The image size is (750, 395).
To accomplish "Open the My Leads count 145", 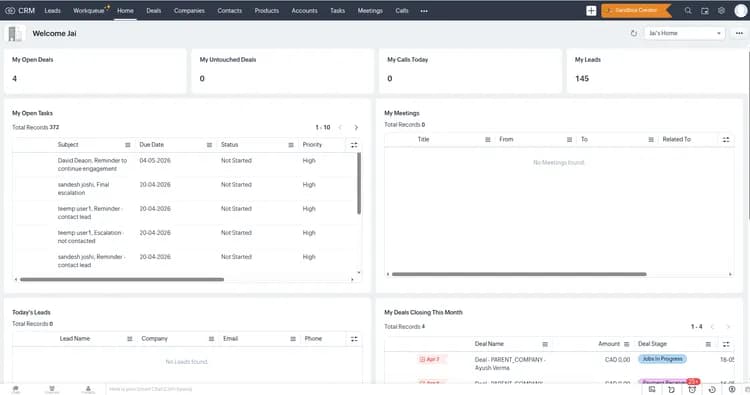I will tap(582, 78).
